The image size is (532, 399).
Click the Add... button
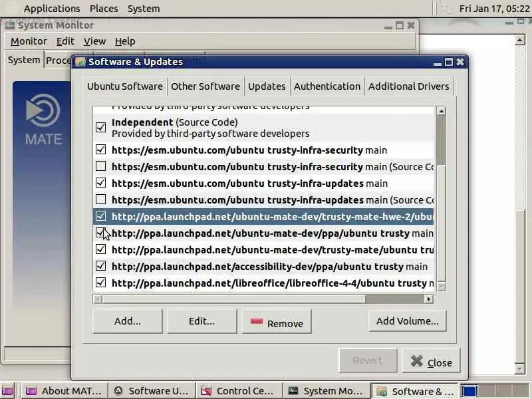[x=128, y=321]
